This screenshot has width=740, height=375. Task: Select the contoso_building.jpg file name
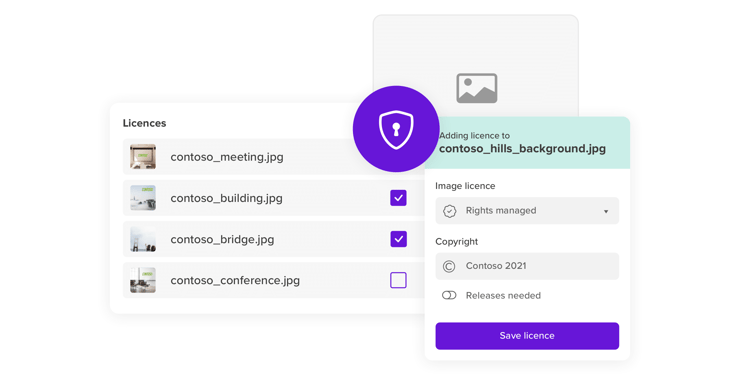227,199
